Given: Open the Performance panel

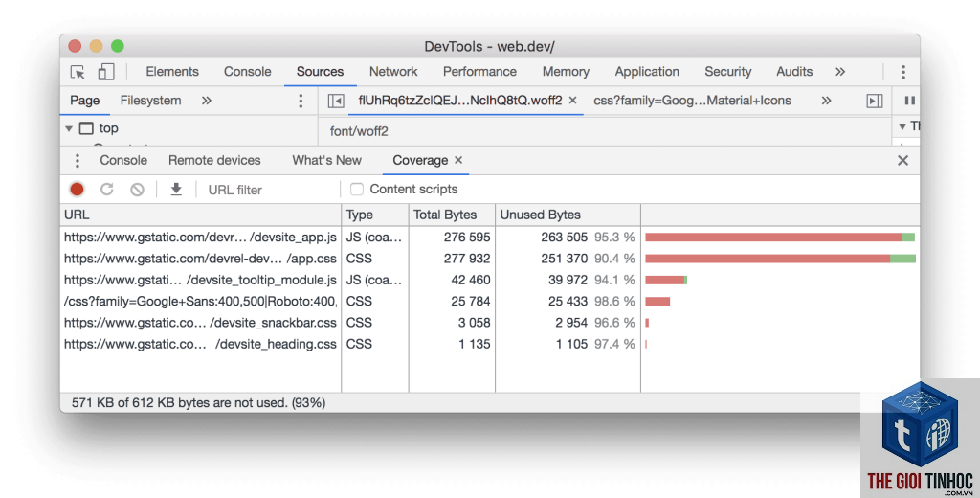Looking at the screenshot, I should 480,72.
